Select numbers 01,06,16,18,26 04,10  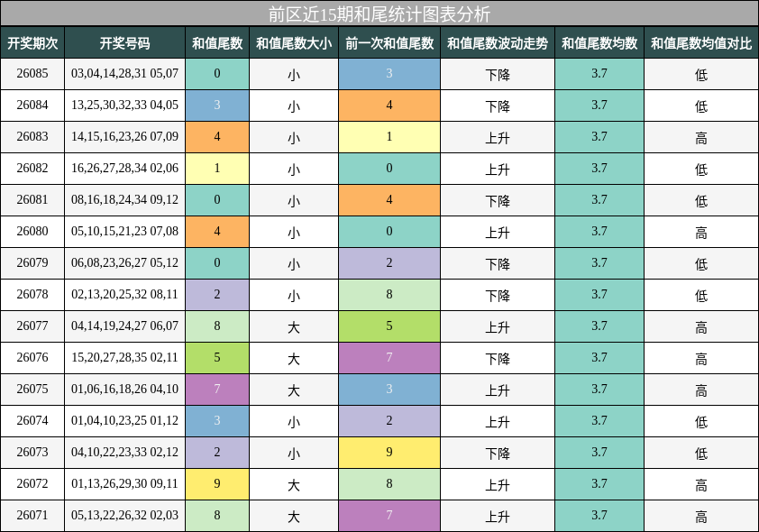point(125,389)
